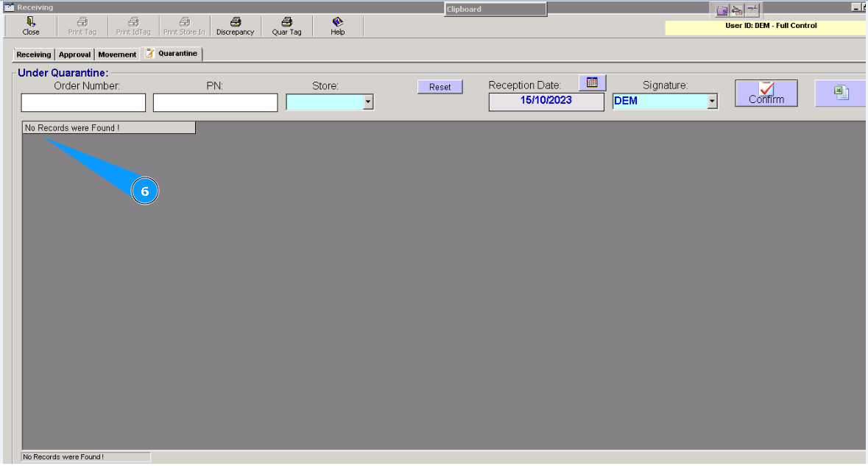Print a Quar Tag

[x=286, y=27]
